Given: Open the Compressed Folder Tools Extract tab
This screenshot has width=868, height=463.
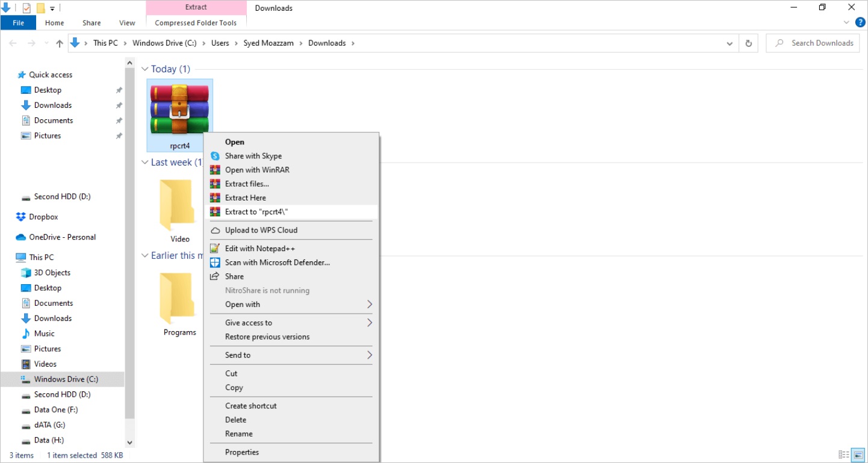Looking at the screenshot, I should coord(196,8).
